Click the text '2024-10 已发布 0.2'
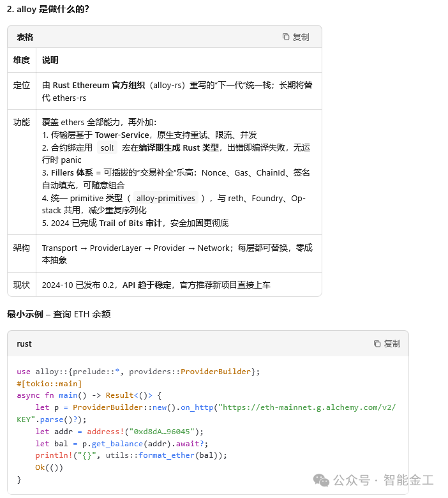Image resolution: width=448 pixels, height=498 pixels. (x=78, y=285)
